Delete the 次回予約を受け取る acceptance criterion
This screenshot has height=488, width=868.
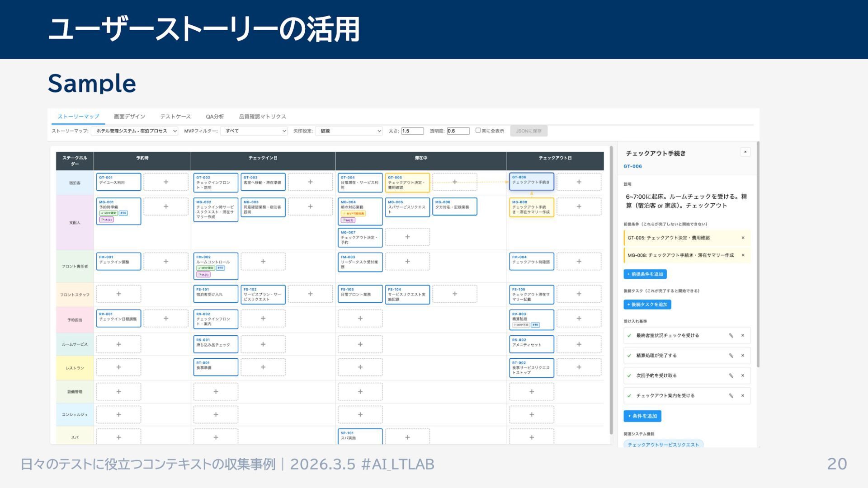[742, 375]
